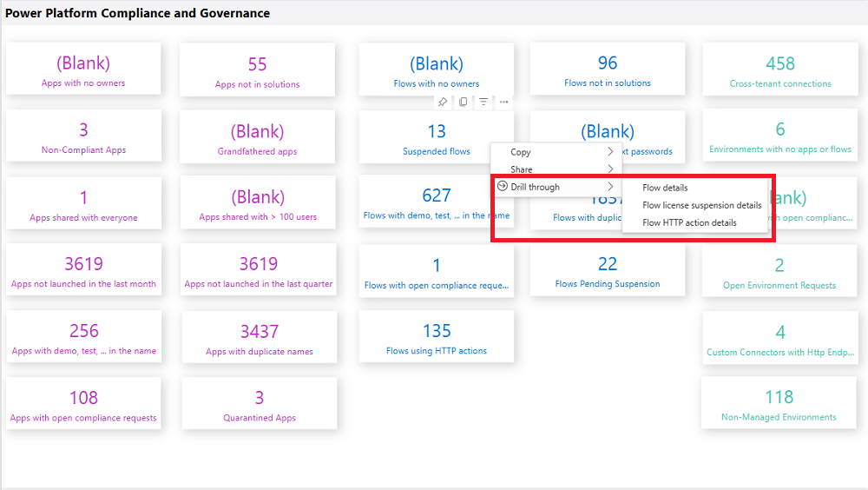Select Environments with no apps or flows card
This screenshot has height=490, width=868.
pyautogui.click(x=780, y=136)
